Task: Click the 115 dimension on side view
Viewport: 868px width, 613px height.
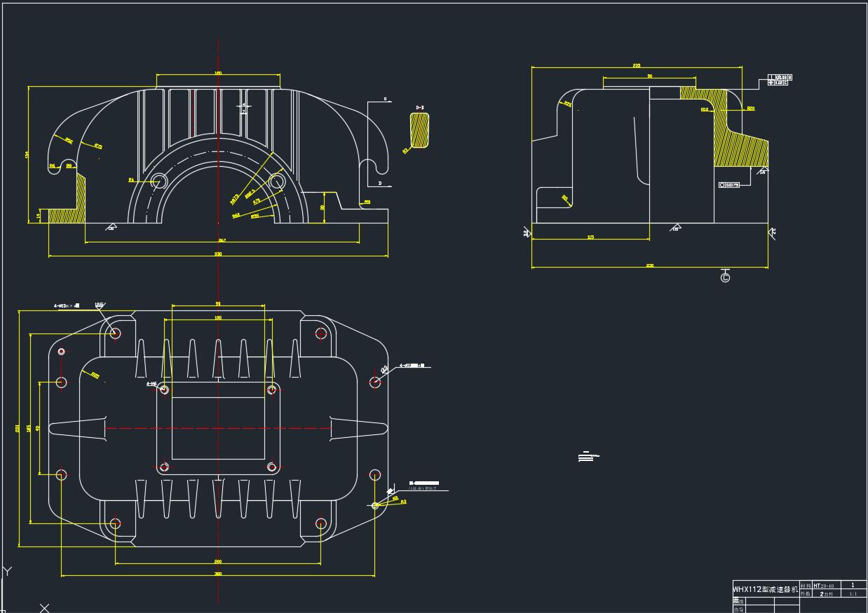Action: pos(590,237)
